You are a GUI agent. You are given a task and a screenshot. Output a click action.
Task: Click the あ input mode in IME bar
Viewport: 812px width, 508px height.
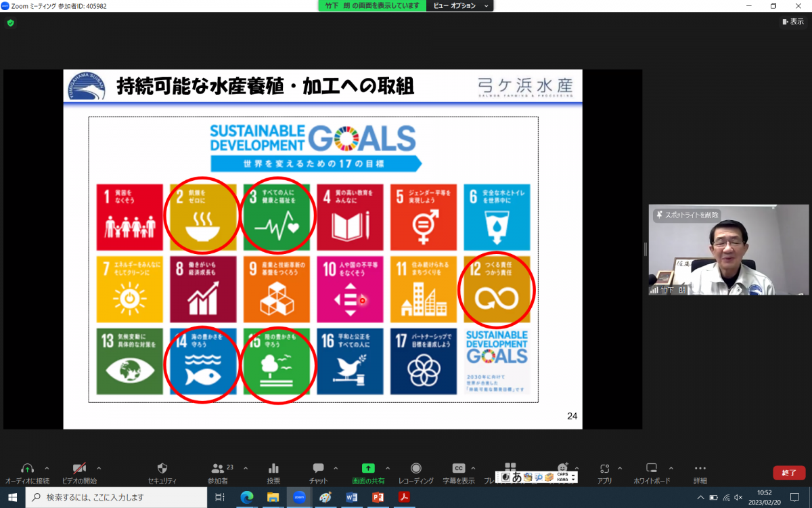516,477
